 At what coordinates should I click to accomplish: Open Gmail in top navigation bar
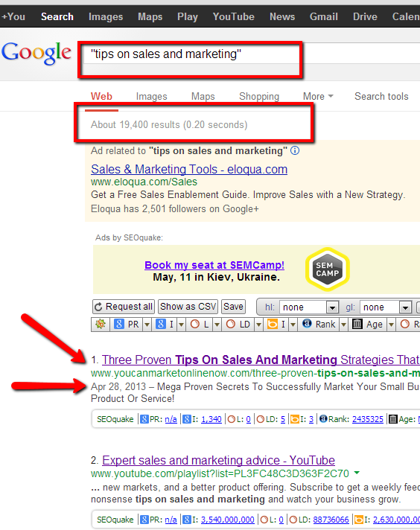[324, 16]
